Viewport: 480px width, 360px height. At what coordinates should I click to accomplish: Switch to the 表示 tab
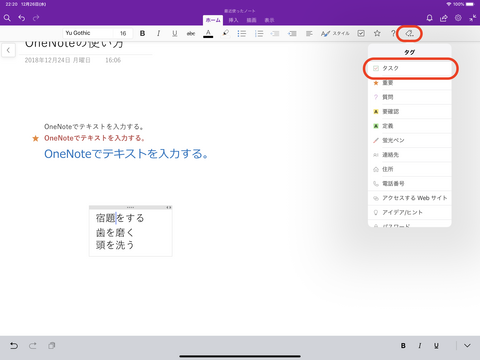pyautogui.click(x=269, y=20)
